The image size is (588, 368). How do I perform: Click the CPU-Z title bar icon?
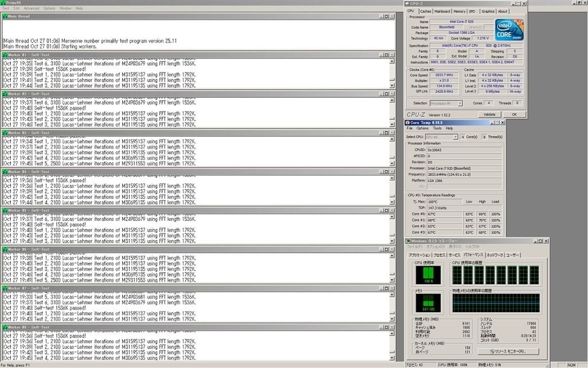pyautogui.click(x=408, y=4)
